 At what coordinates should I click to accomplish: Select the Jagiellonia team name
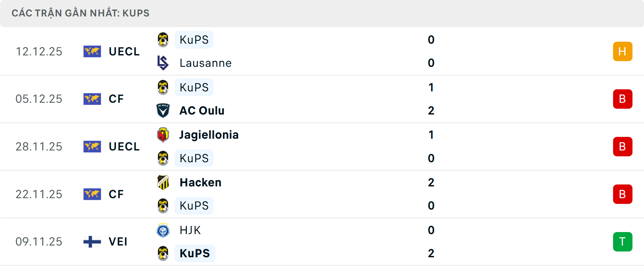pos(209,135)
